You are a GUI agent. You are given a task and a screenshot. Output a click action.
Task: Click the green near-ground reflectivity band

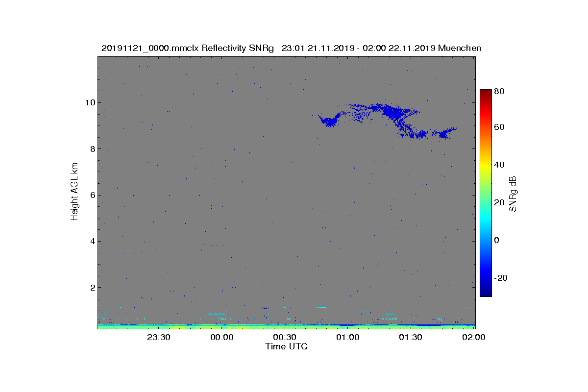(286, 326)
